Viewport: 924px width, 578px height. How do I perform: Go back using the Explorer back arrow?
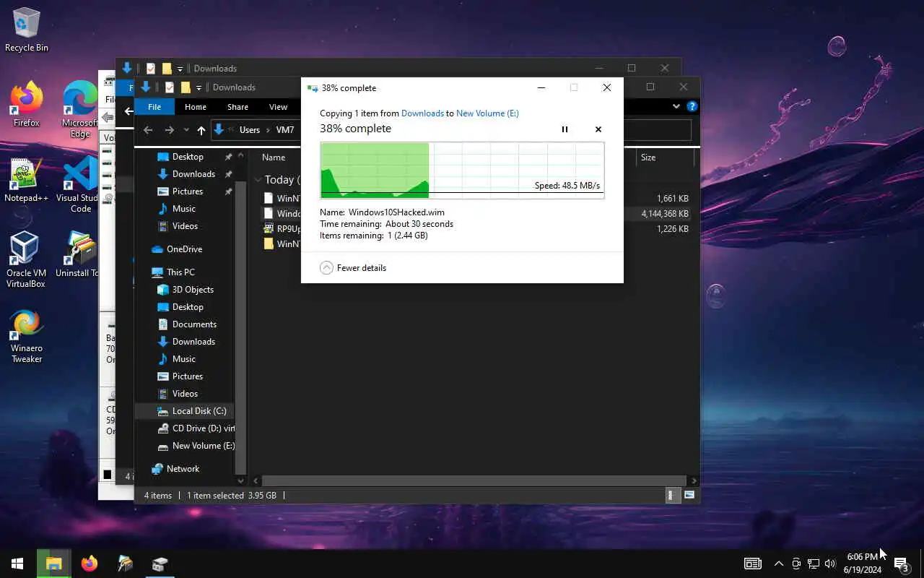pos(148,130)
